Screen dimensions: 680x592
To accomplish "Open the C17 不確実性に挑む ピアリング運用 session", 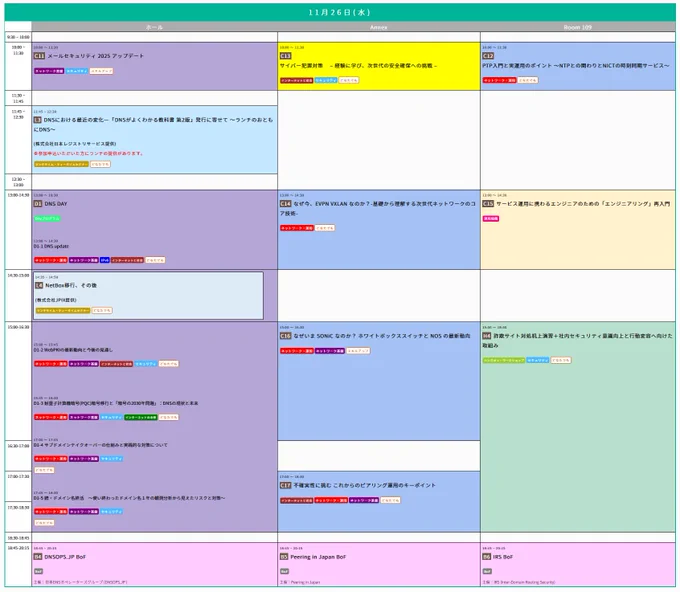I will click(x=364, y=485).
